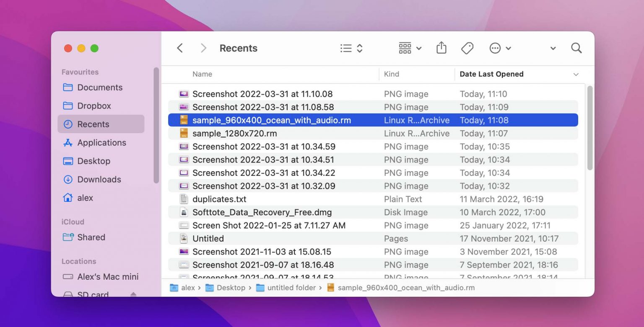This screenshot has height=327, width=644.
Task: Open the Share menu in the toolbar
Action: click(441, 48)
